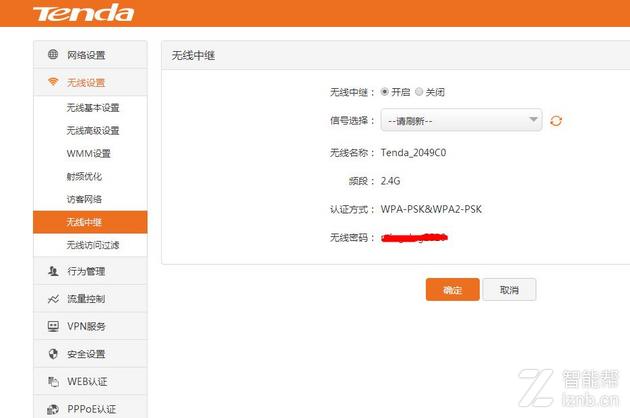Click the icon beside WEB认证
The image size is (630, 418).
pos(53,381)
